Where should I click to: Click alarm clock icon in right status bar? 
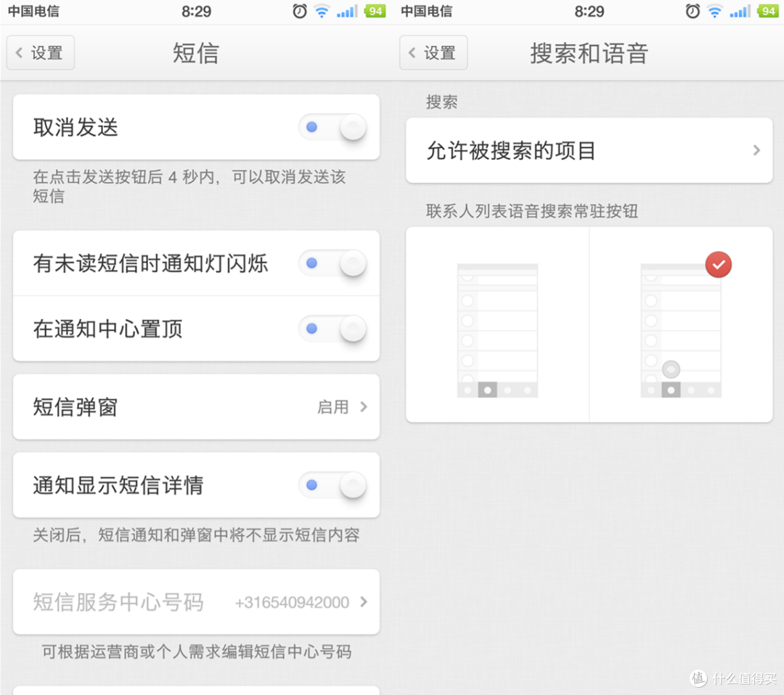pyautogui.click(x=693, y=11)
